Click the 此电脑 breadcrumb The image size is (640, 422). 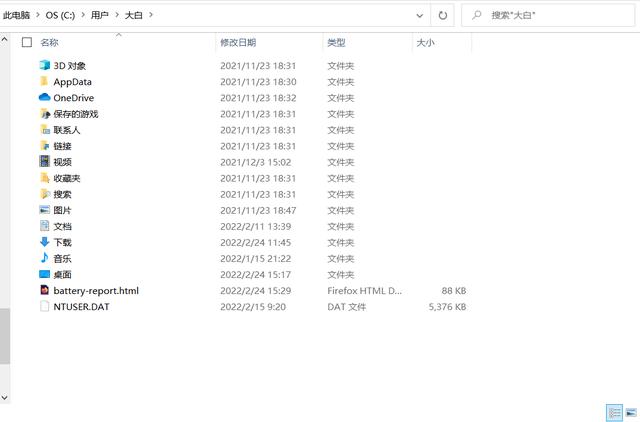[x=16, y=15]
